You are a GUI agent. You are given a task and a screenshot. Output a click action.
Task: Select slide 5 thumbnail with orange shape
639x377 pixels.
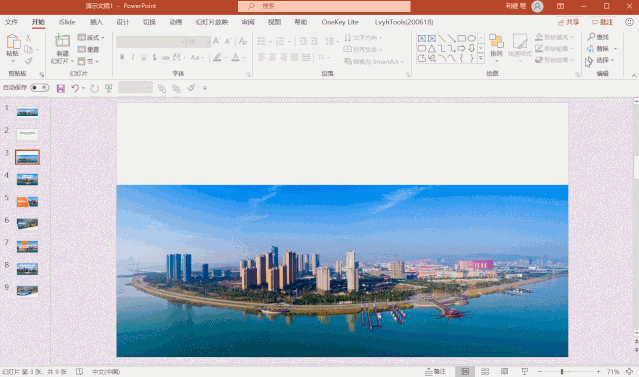coord(27,201)
